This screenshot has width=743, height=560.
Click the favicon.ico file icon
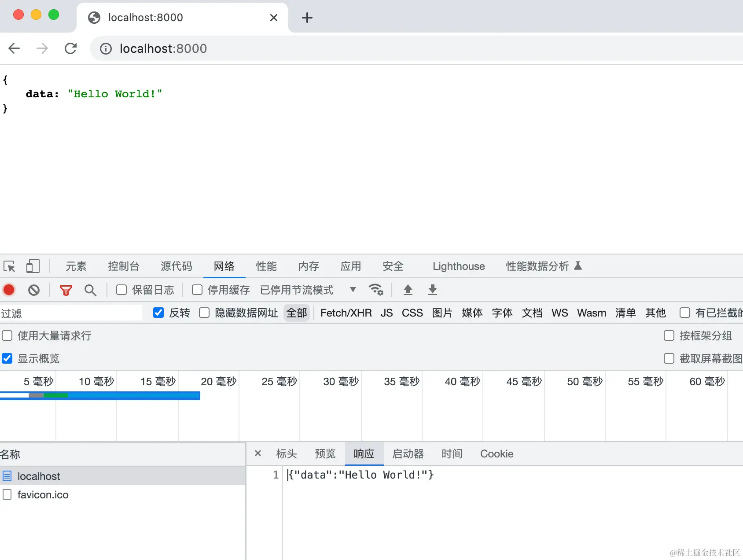[7, 494]
